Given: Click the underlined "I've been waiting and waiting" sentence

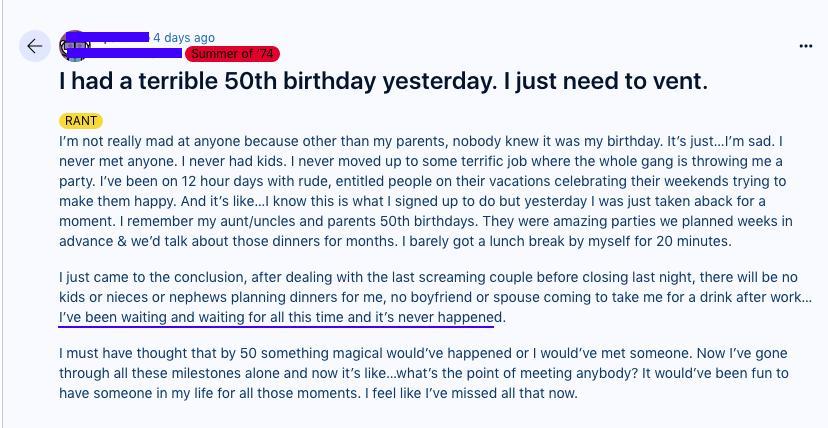Looking at the screenshot, I should tap(282, 318).
